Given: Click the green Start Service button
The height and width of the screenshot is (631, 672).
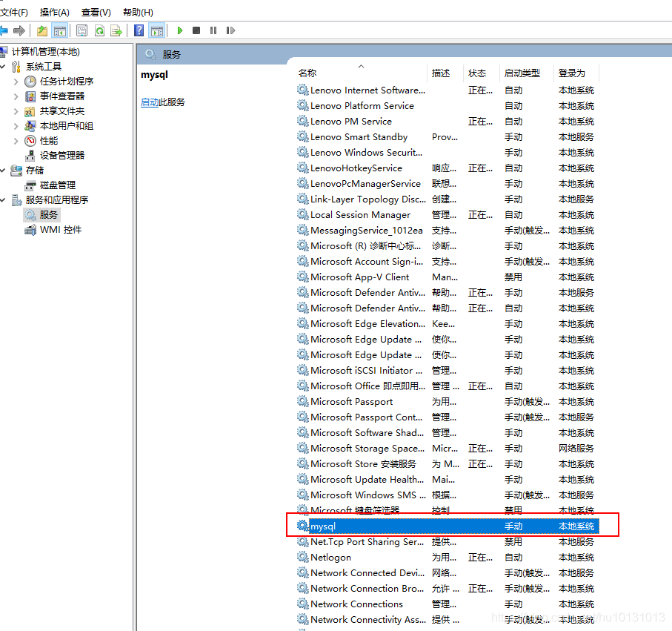Looking at the screenshot, I should (x=180, y=30).
